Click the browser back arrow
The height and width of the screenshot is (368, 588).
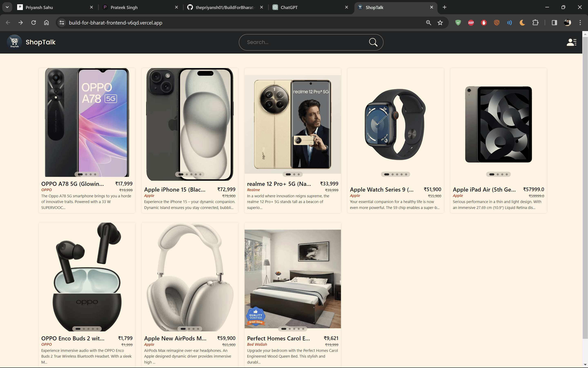click(x=8, y=23)
